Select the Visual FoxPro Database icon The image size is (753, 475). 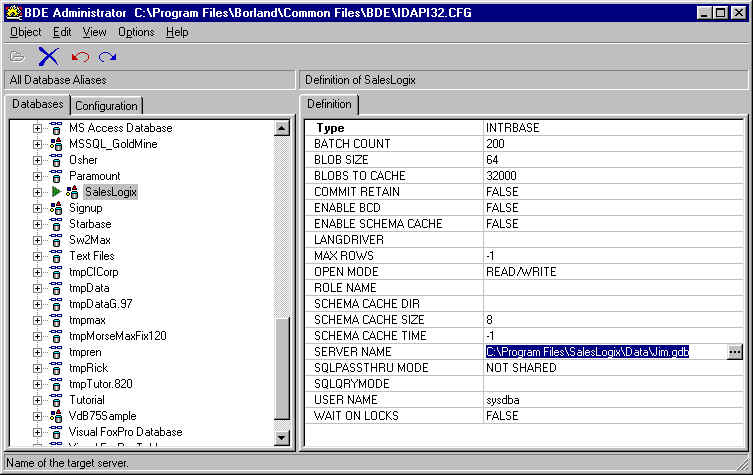(56, 432)
